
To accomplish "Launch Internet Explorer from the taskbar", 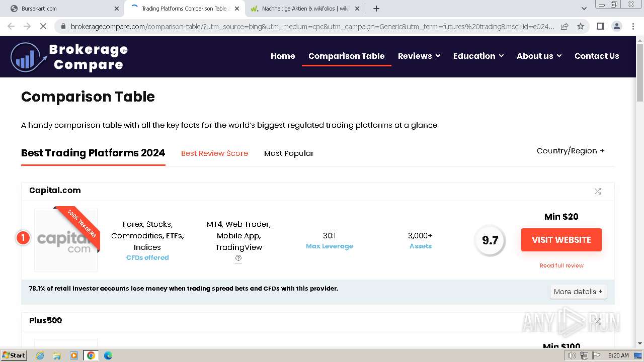I will pos(40,355).
